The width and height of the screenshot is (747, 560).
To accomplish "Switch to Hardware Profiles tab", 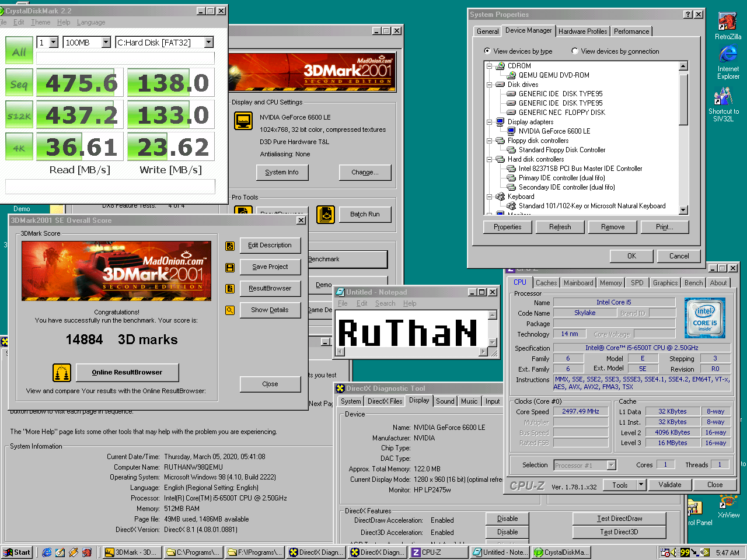I will 583,32.
